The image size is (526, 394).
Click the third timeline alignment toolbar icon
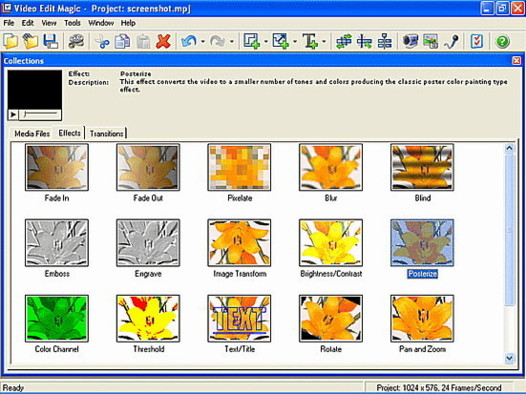[384, 42]
